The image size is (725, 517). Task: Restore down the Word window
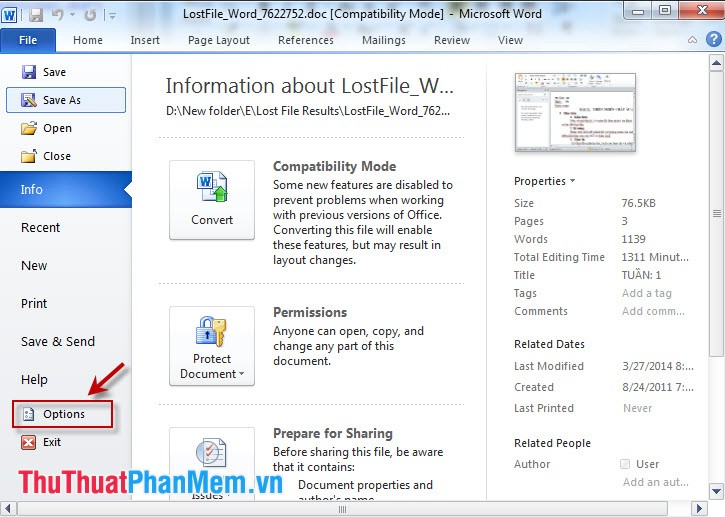(x=664, y=10)
